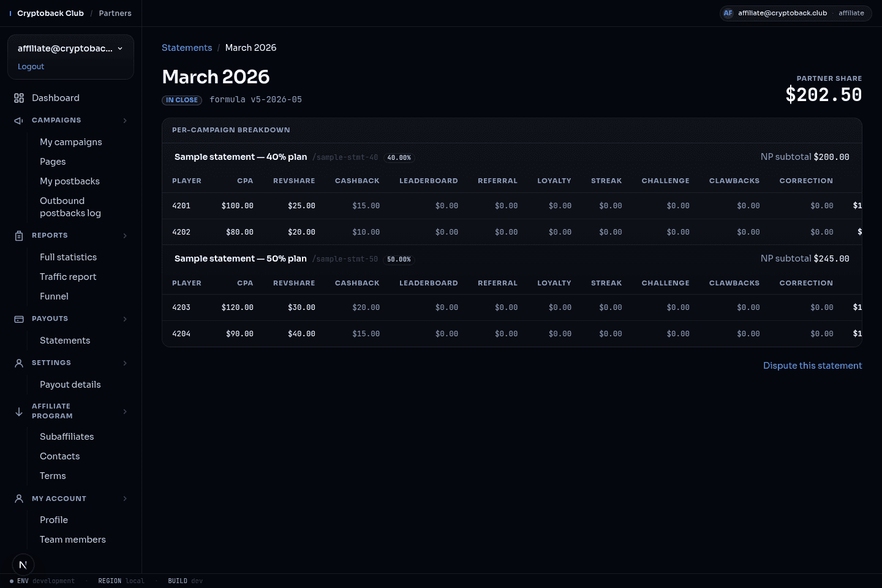Click the $25.00 revshare value
The height and width of the screenshot is (588, 882).
(x=301, y=206)
